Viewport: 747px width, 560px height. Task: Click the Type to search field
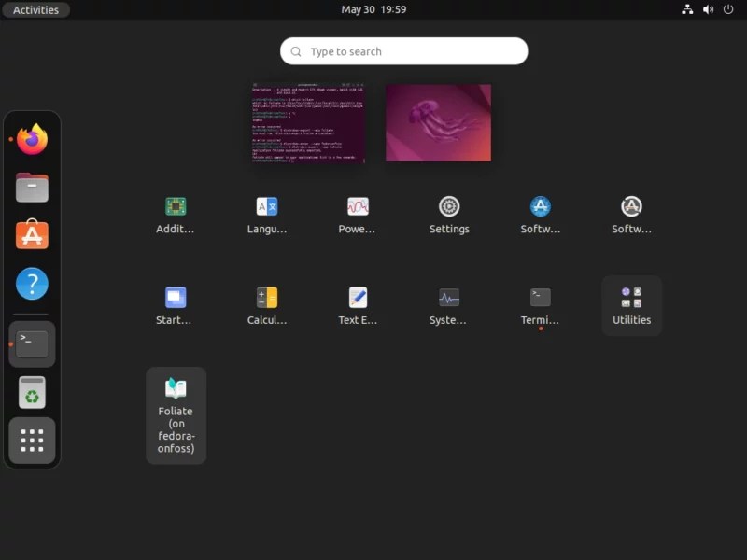coord(403,51)
